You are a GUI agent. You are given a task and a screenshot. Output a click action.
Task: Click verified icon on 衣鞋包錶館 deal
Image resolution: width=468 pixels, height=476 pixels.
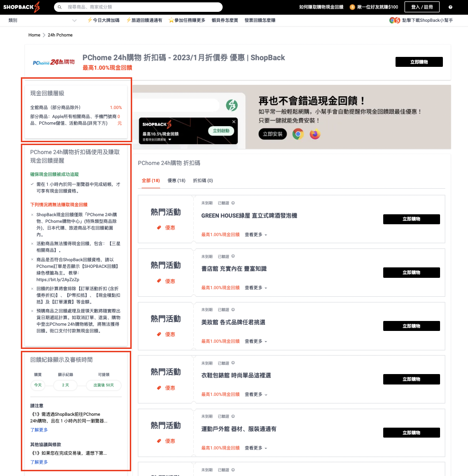click(233, 363)
